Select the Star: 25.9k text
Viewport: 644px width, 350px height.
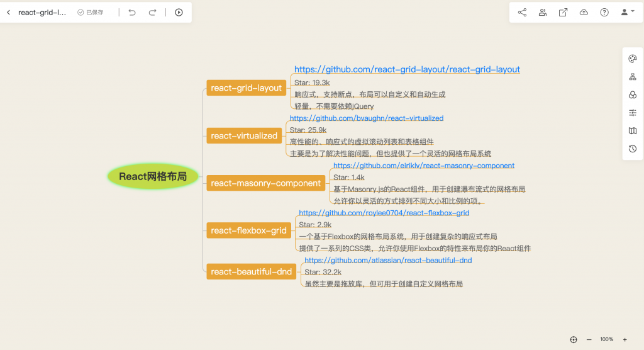coord(308,130)
